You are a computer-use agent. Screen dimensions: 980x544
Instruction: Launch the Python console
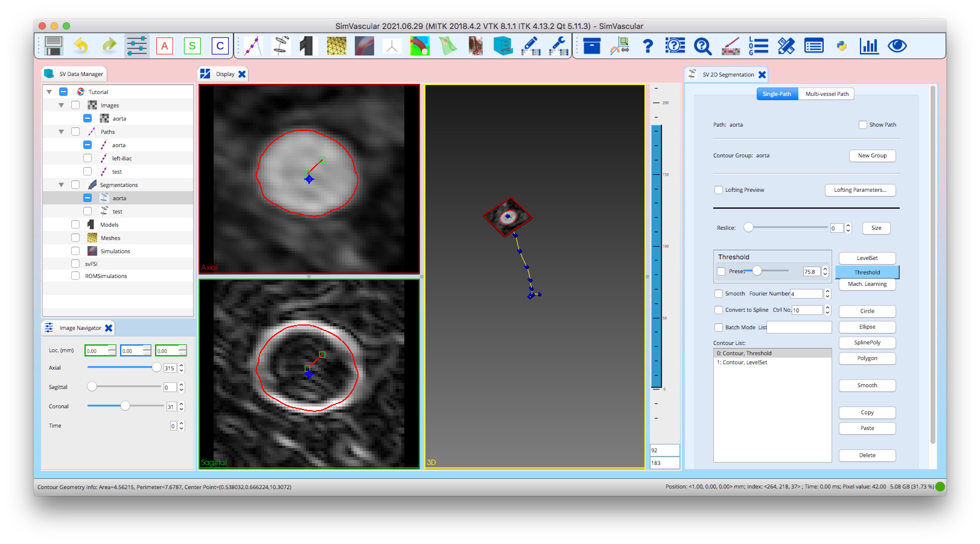pyautogui.click(x=842, y=46)
